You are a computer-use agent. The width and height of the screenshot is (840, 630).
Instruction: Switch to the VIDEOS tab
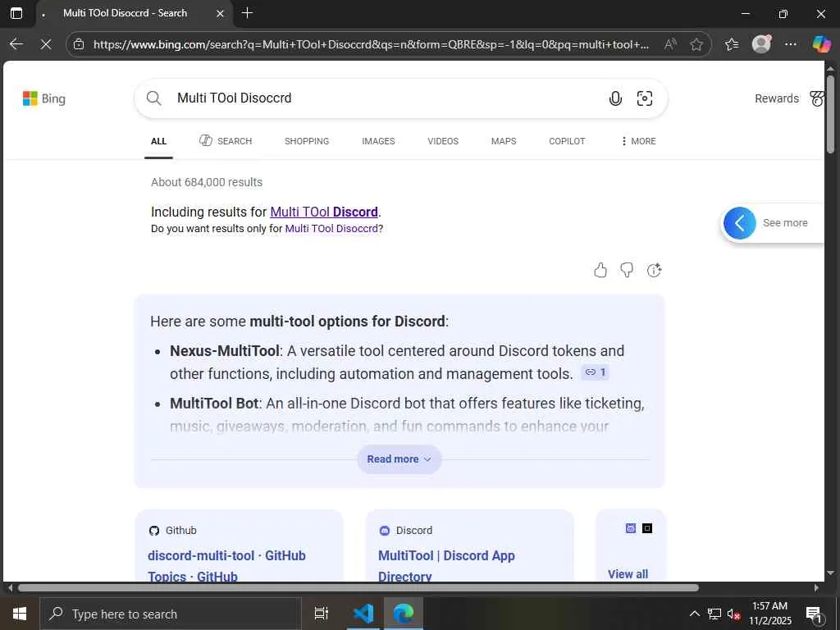[443, 141]
